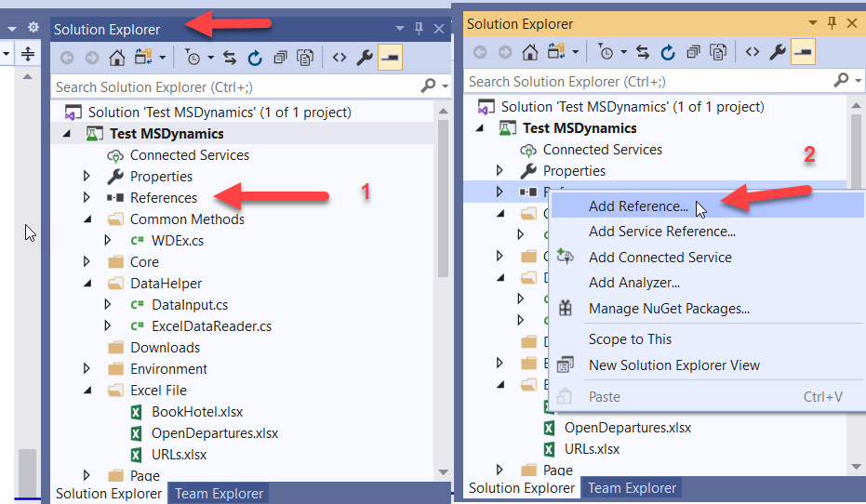Viewport: 866px width, 504px height.
Task: Click View Code icon in left panel toolbar
Action: click(339, 58)
